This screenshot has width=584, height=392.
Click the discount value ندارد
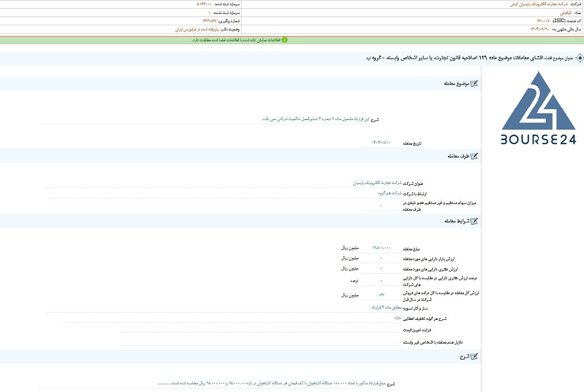[x=398, y=317]
